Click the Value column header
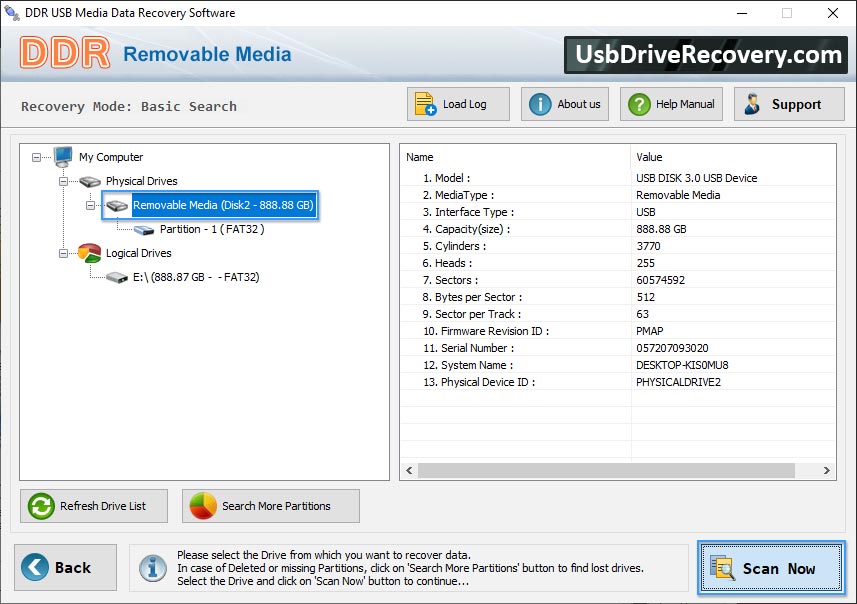Viewport: 857px width, 604px height. pos(733,157)
